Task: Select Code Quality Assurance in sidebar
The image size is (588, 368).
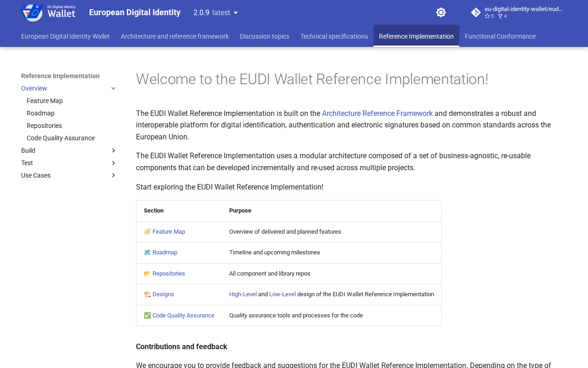Action: point(61,138)
